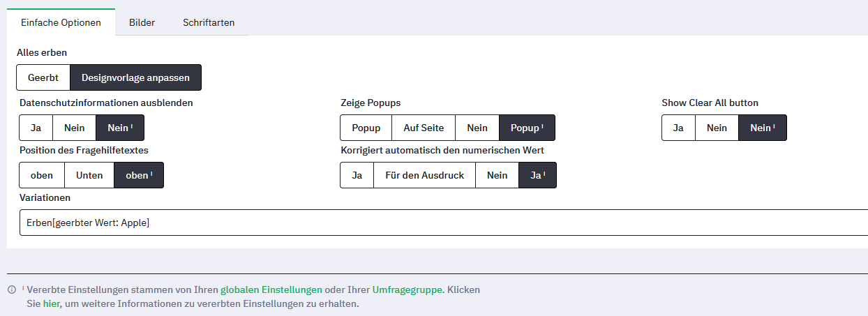The height and width of the screenshot is (316, 868).
Task: Switch to the Bilder tab
Action: click(x=142, y=22)
